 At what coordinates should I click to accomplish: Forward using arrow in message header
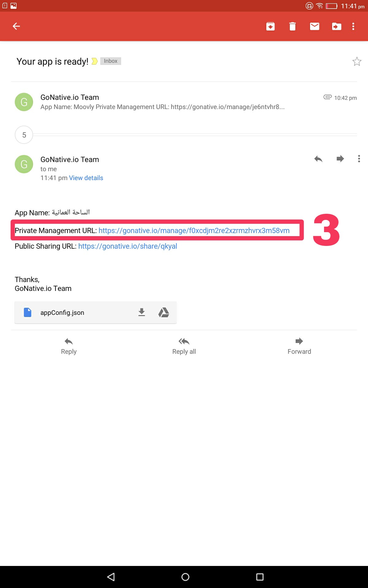[x=340, y=159]
